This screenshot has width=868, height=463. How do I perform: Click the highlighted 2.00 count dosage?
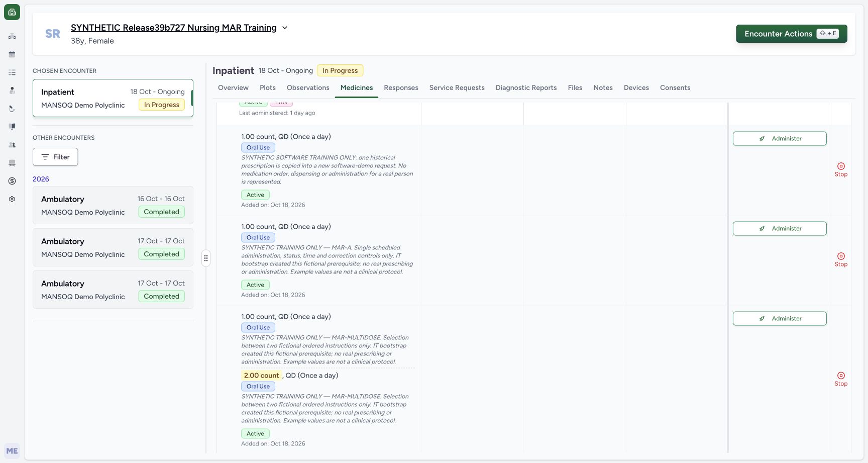click(x=261, y=376)
